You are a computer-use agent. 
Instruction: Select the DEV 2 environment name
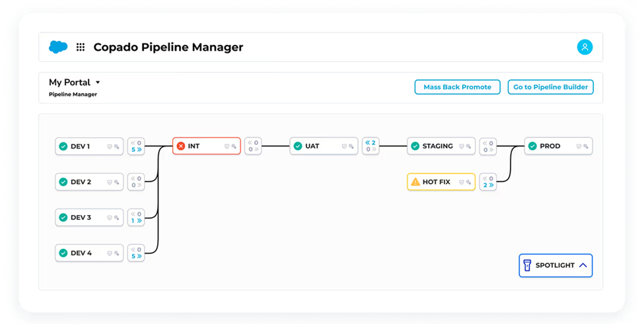(x=81, y=182)
